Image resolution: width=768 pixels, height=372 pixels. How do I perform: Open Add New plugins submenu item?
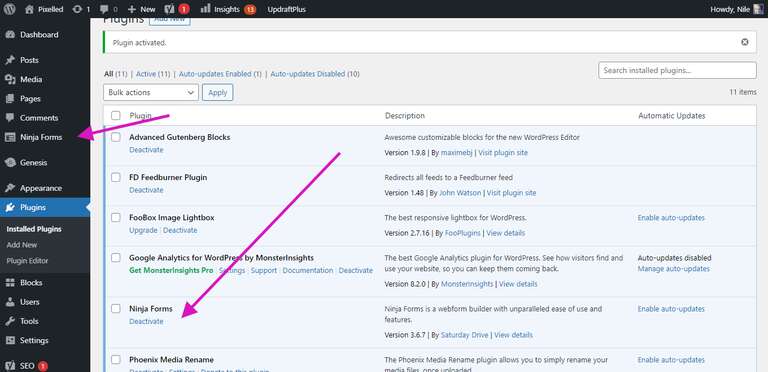click(22, 245)
